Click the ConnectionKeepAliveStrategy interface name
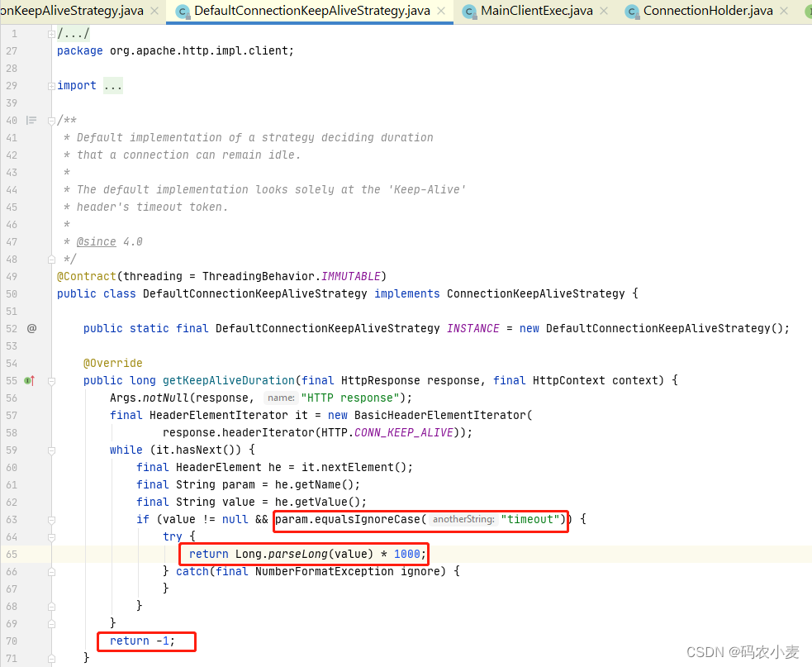 (535, 294)
